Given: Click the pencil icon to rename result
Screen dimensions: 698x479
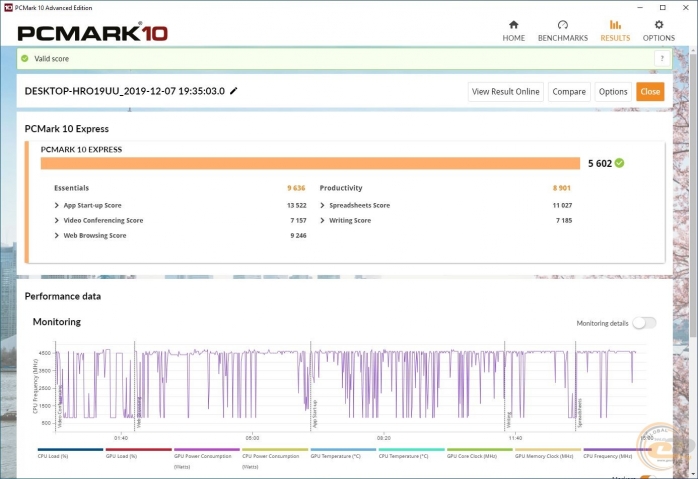Looking at the screenshot, I should (x=233, y=91).
